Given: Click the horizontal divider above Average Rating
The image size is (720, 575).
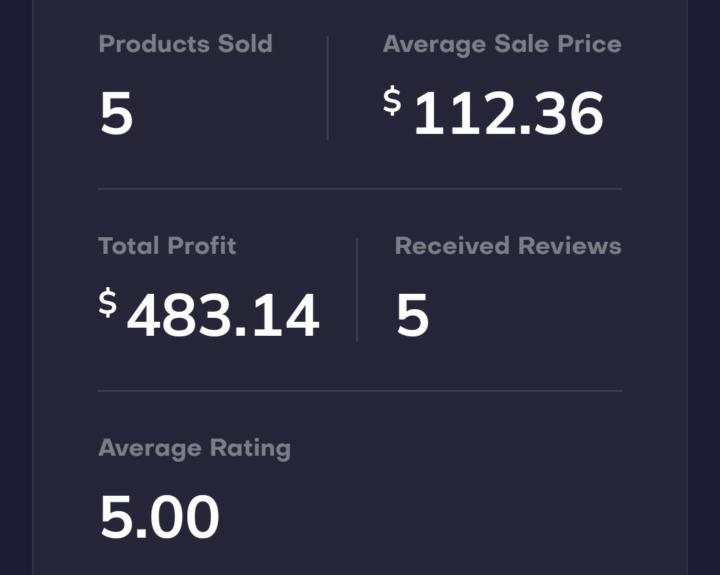Looking at the screenshot, I should click(360, 390).
